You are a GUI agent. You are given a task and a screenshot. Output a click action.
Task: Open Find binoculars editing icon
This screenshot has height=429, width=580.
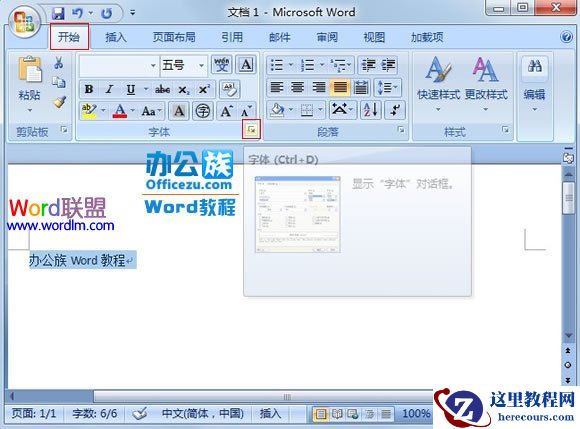click(x=535, y=67)
